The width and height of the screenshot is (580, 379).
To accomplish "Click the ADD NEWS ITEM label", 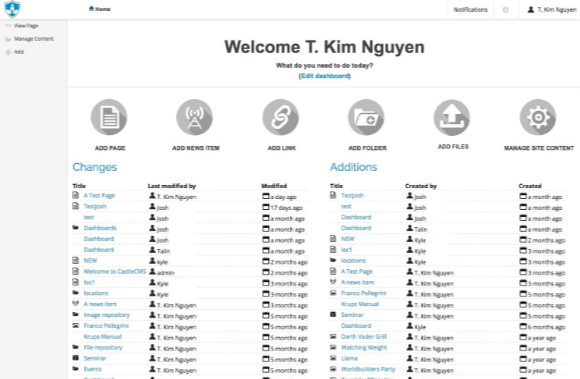I will click(196, 148).
